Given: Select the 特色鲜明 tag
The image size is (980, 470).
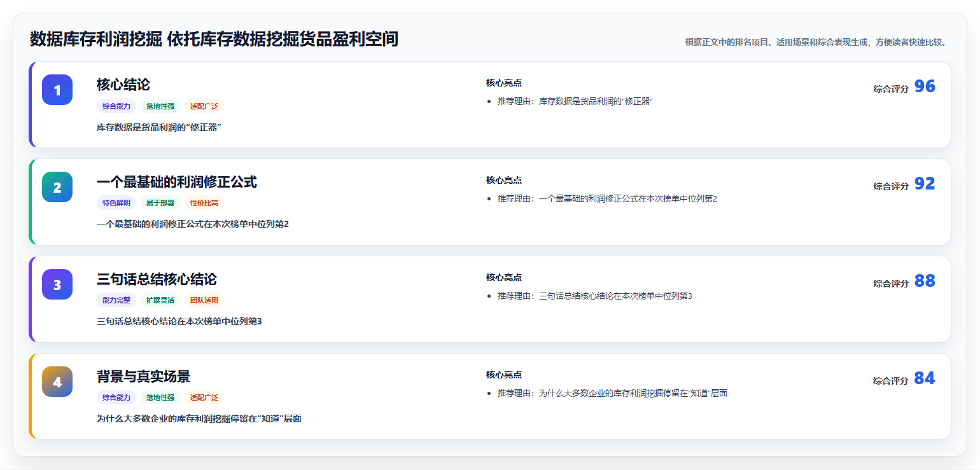Looking at the screenshot, I should (x=116, y=203).
